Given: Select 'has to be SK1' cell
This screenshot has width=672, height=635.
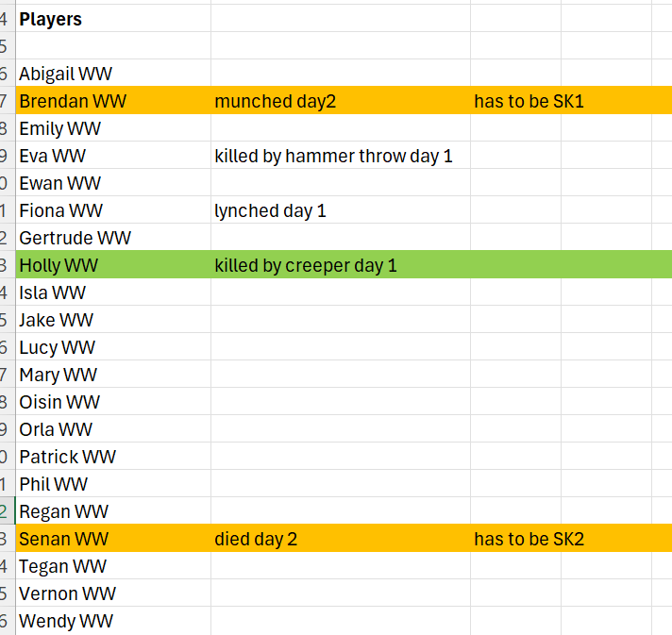Looking at the screenshot, I should coord(529,101).
